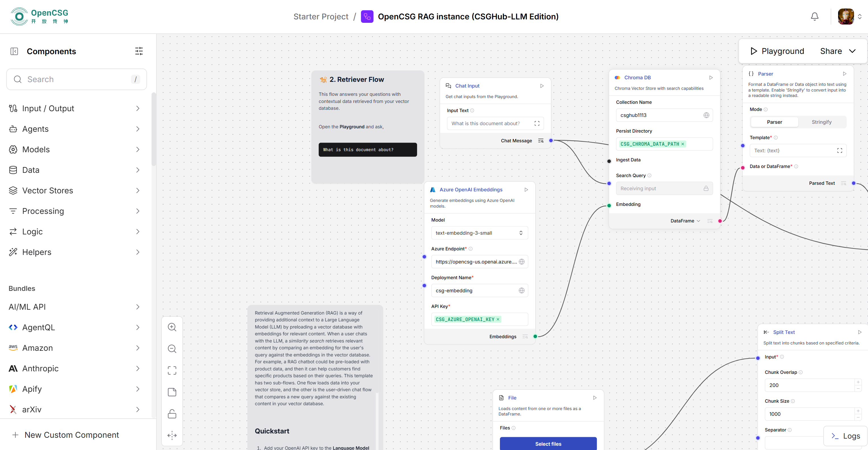Toggle the canvas lock icon
The width and height of the screenshot is (868, 450).
coord(172,413)
